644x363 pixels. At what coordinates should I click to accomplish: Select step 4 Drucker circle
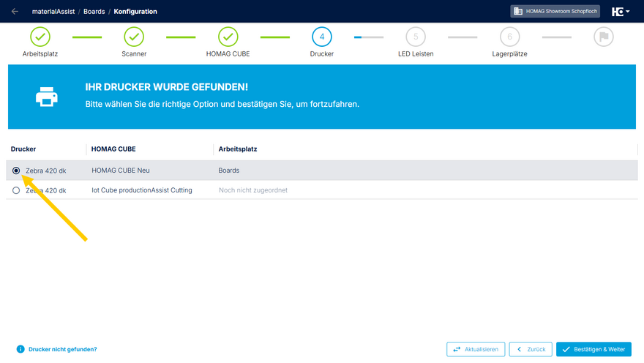click(322, 37)
